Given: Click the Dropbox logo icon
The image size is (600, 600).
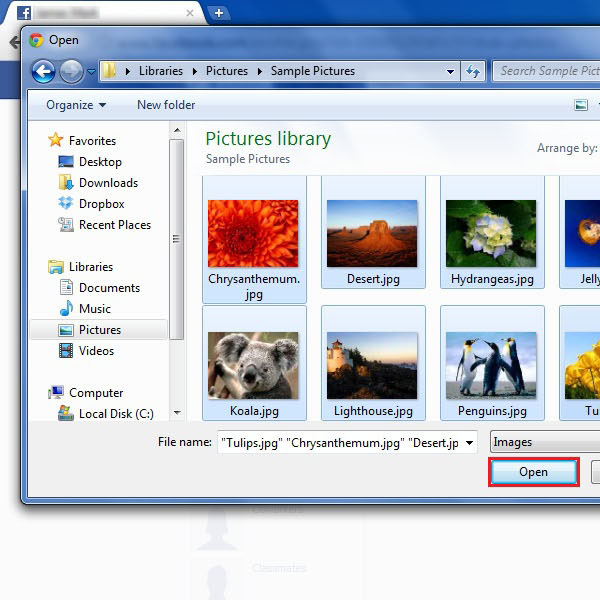Looking at the screenshot, I should click(x=66, y=203).
